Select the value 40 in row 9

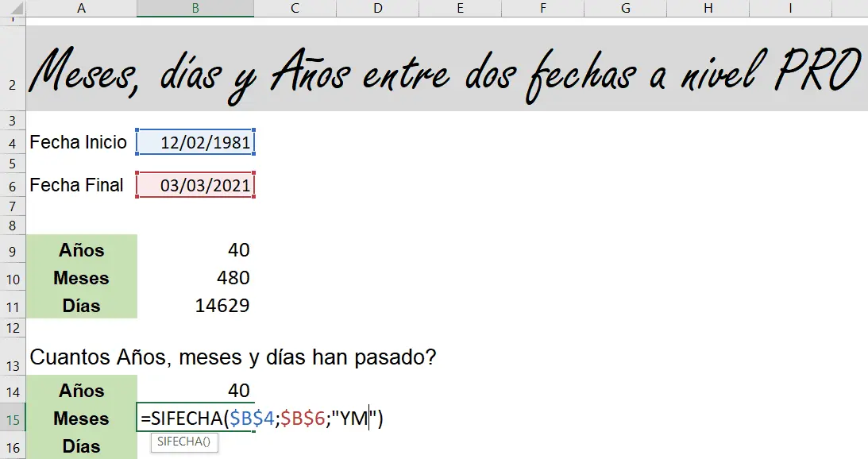click(x=195, y=249)
